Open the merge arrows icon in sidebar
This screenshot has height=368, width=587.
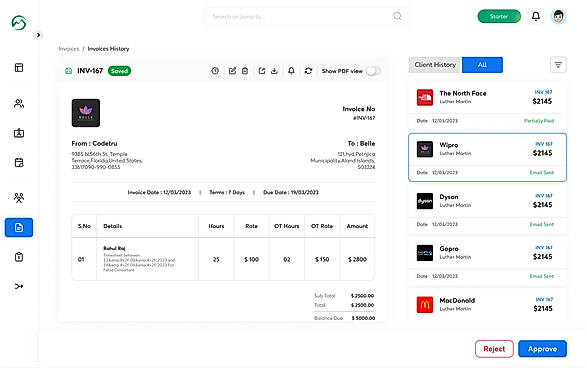click(x=19, y=286)
